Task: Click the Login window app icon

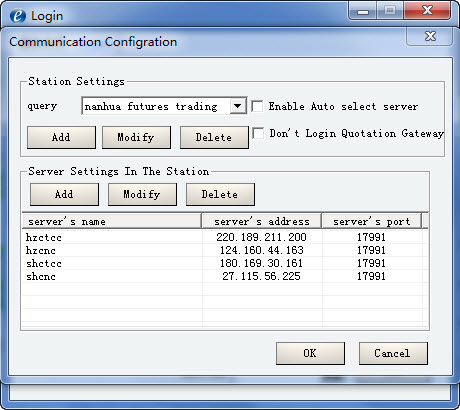Action: pyautogui.click(x=18, y=16)
